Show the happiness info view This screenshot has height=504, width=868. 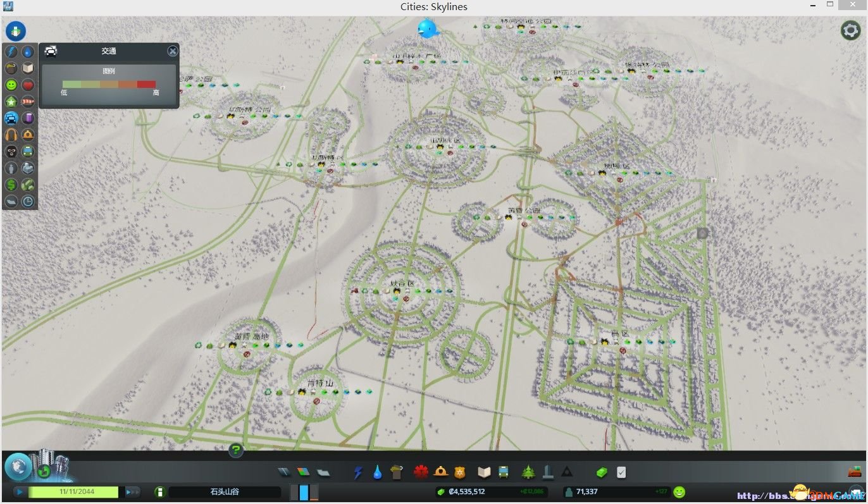pos(11,84)
